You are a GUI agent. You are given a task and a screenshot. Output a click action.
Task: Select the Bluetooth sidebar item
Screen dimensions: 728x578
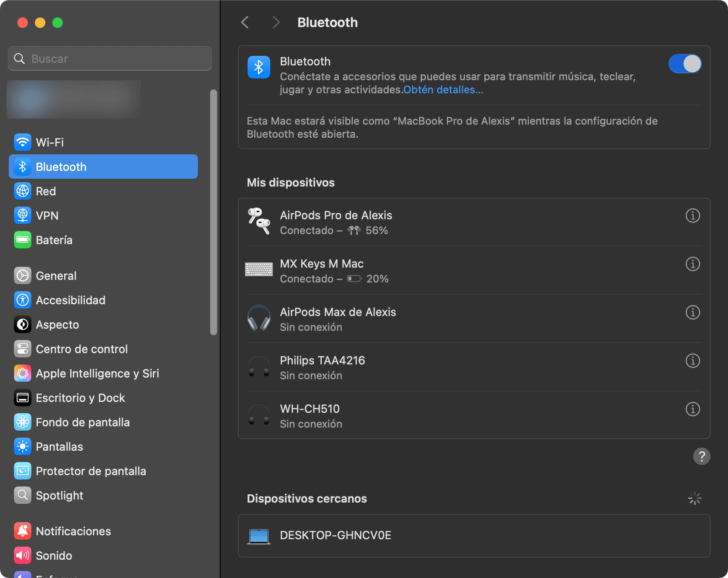[61, 167]
